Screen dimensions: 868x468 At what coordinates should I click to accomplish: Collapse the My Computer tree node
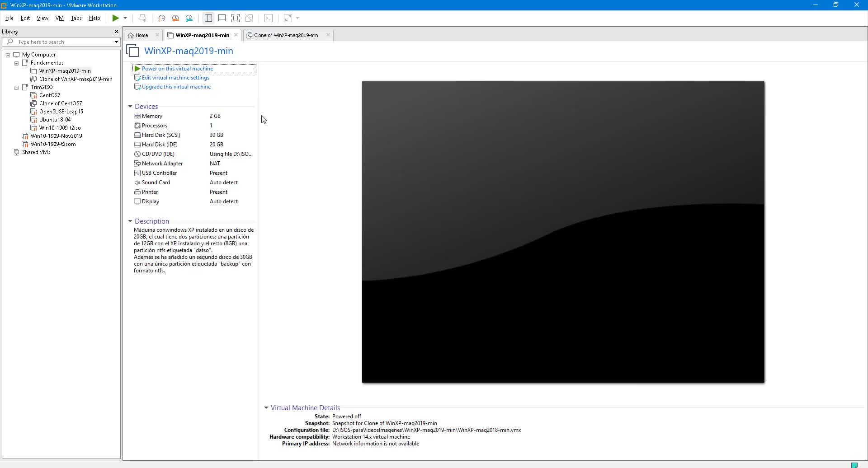click(x=8, y=55)
